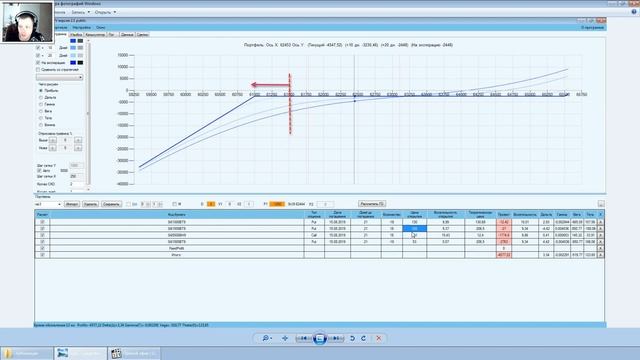This screenshot has height=360, width=640.
Task: Enable the Сравнить со стратегией checkbox
Action: point(38,70)
